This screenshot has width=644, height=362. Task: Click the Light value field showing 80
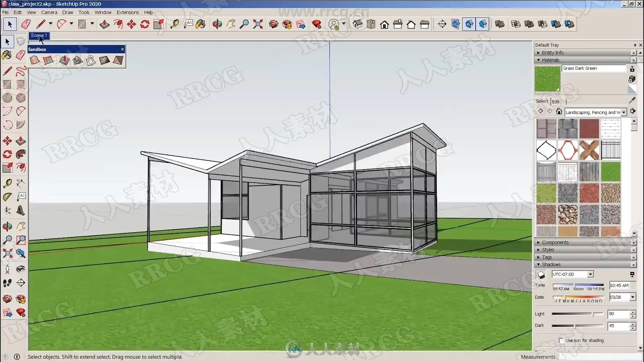[618, 314]
